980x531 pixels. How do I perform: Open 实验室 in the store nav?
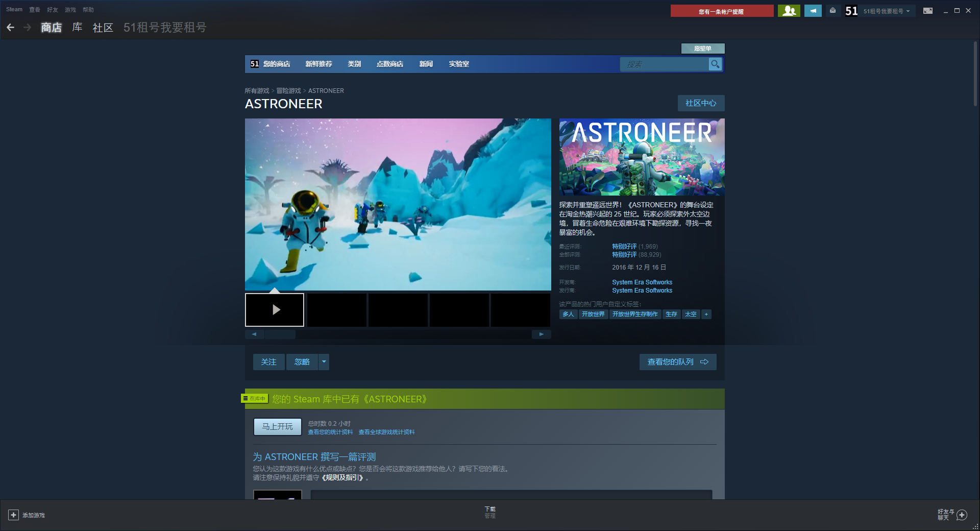pos(459,64)
